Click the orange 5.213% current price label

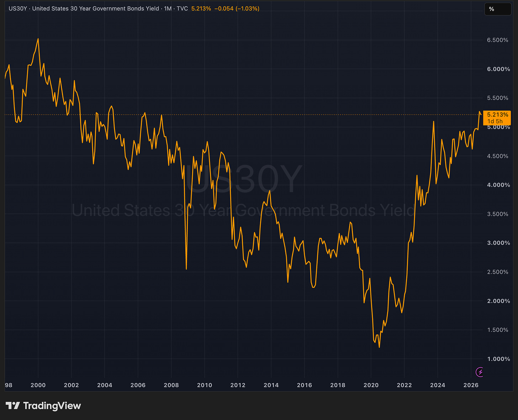coord(497,115)
